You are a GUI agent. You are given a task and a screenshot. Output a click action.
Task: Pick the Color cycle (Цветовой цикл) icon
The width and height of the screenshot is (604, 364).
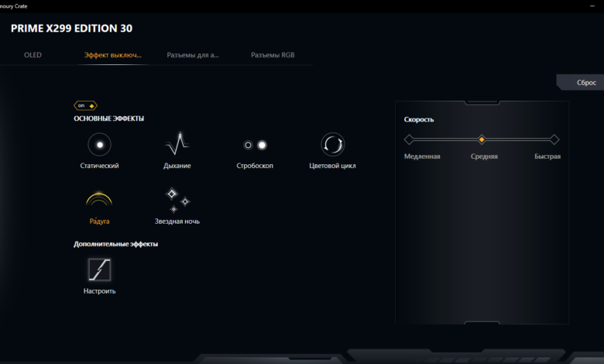(x=332, y=145)
